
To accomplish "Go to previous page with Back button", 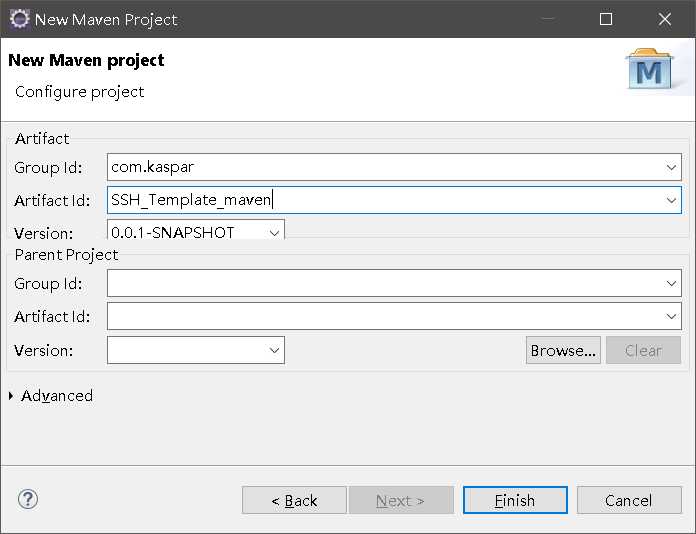I will click(x=294, y=500).
